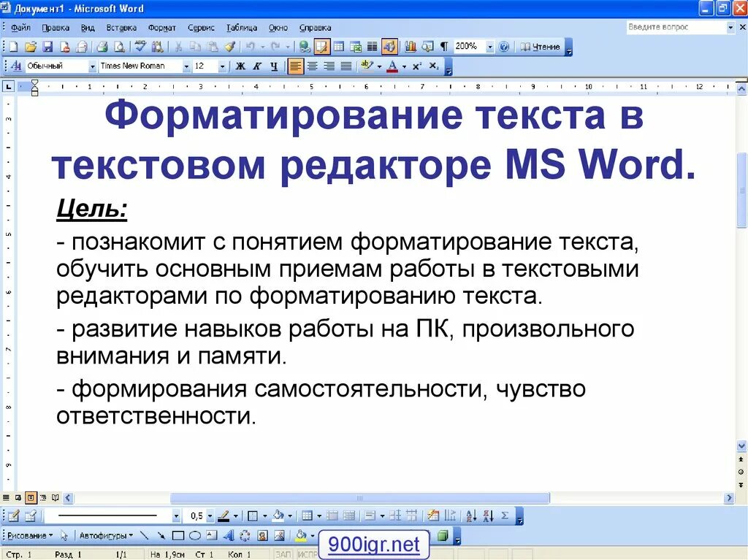748x560 pixels.
Task: Click the Drawing toolbar fill color bucket
Action: tap(300, 536)
